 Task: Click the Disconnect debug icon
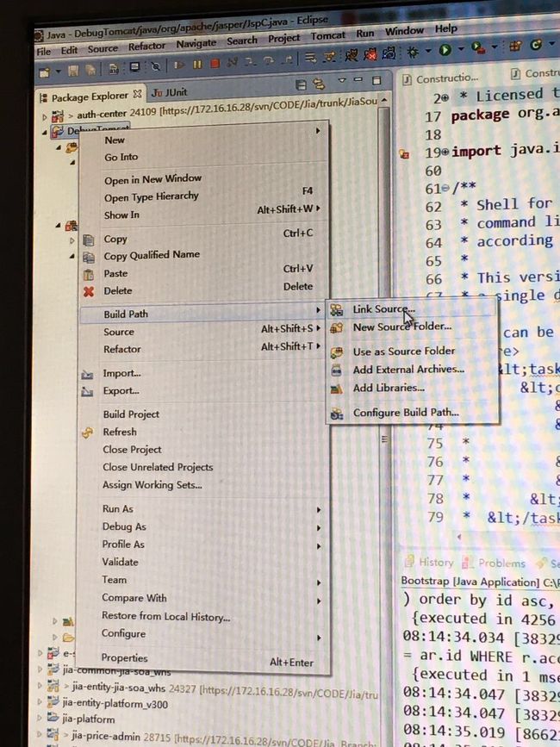coord(233,62)
